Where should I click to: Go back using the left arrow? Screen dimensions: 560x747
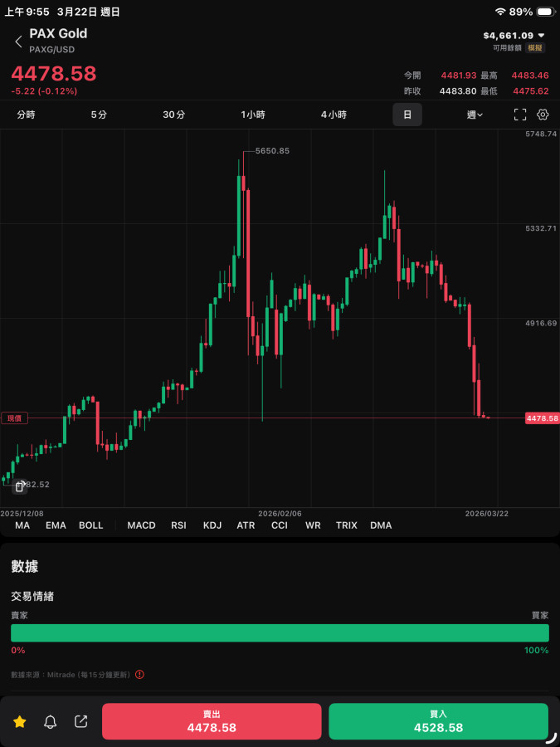pos(18,41)
